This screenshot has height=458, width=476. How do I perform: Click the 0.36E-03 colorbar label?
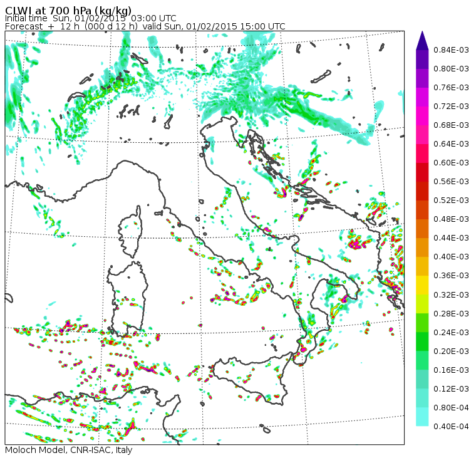[451, 276]
